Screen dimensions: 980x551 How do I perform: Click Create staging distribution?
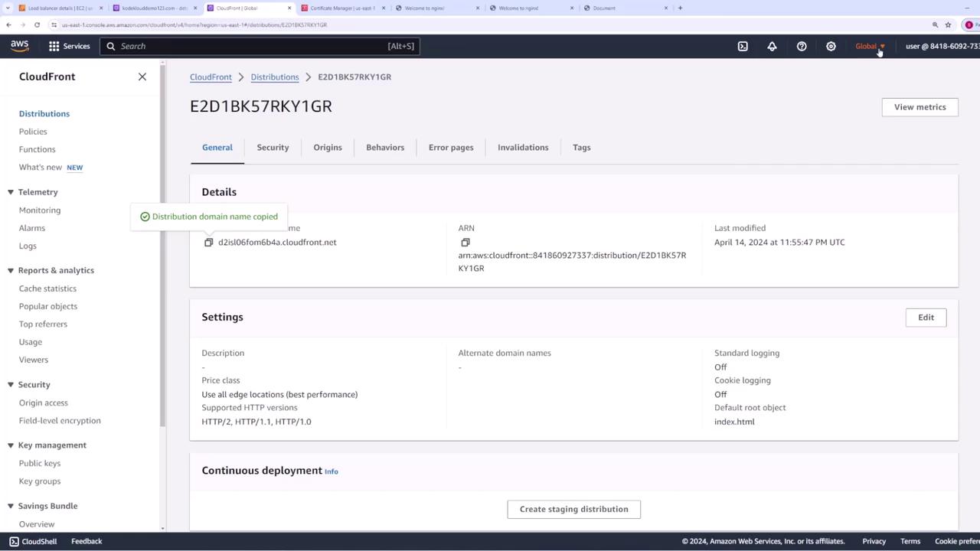click(574, 509)
